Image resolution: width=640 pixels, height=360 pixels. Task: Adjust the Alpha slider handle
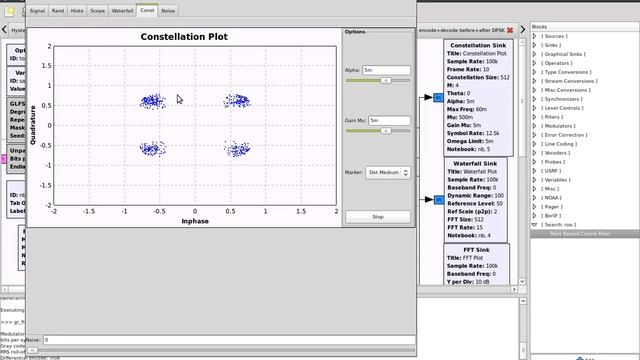[385, 81]
